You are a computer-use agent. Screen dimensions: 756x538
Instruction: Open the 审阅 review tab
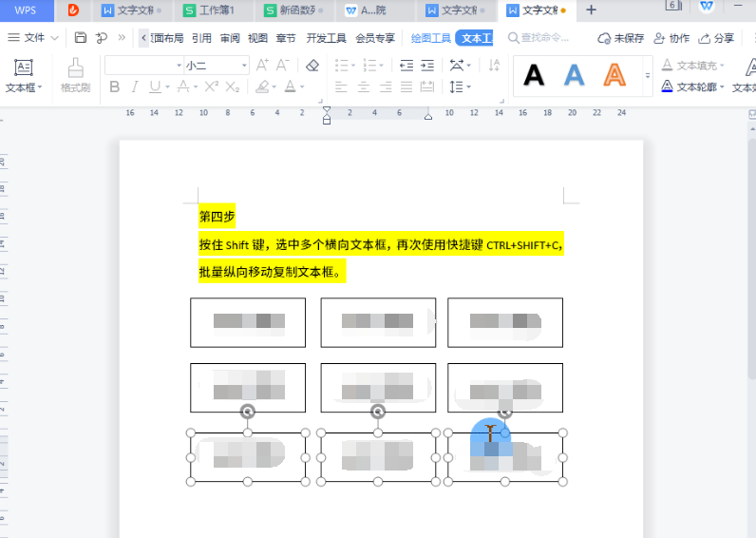click(x=230, y=38)
